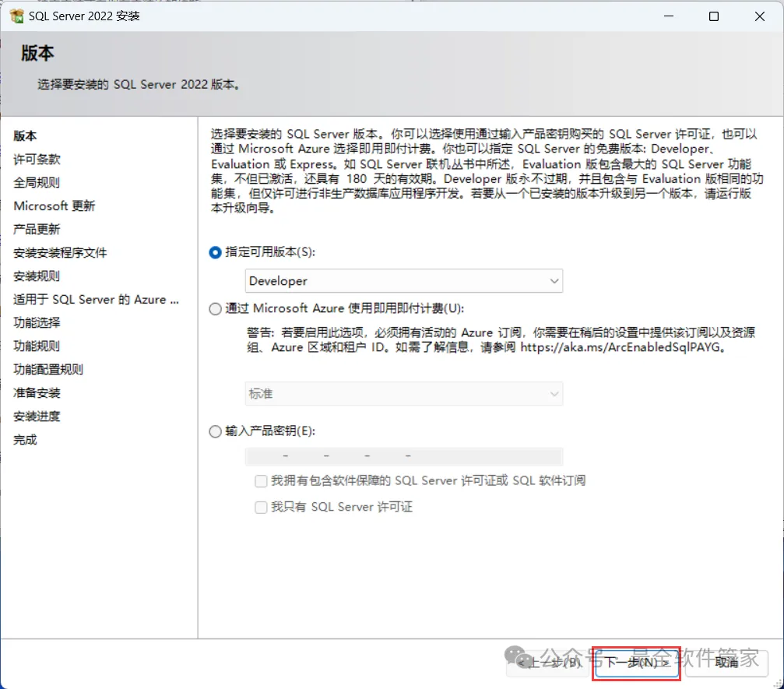Click the 下一步(N) button

pyautogui.click(x=637, y=663)
